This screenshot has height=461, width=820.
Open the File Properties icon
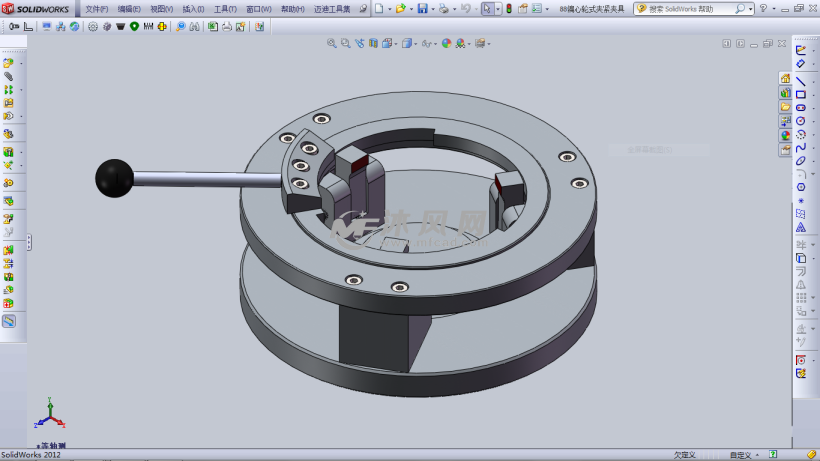523,8
